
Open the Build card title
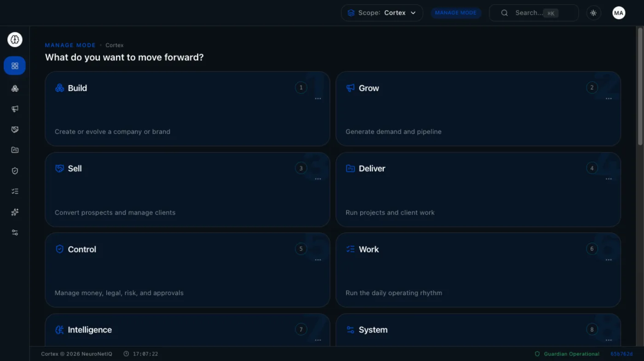[77, 88]
